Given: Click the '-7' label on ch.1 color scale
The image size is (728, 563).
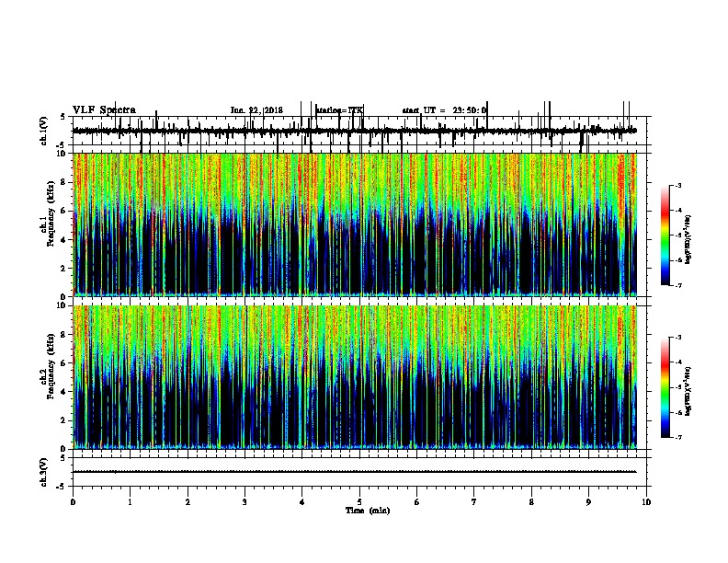Looking at the screenshot, I should (x=677, y=285).
